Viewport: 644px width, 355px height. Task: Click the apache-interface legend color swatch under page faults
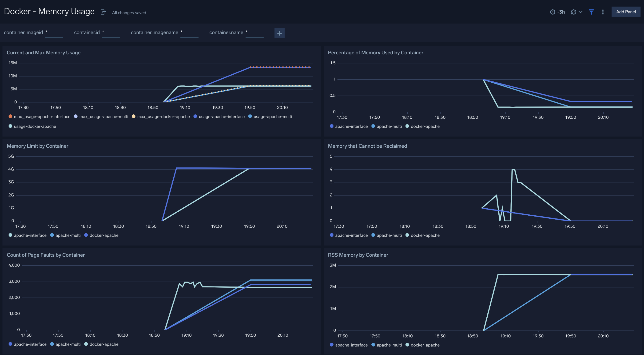pos(10,344)
